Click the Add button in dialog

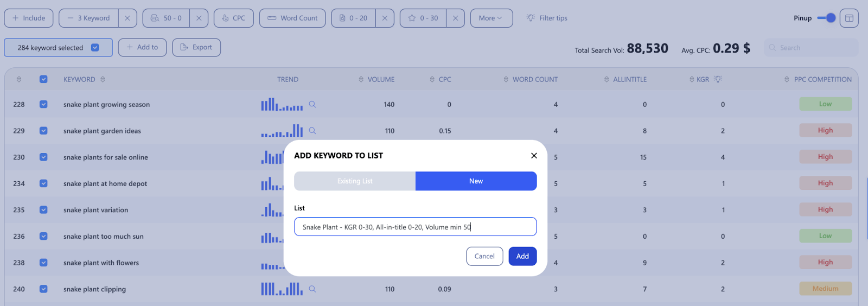(x=522, y=256)
